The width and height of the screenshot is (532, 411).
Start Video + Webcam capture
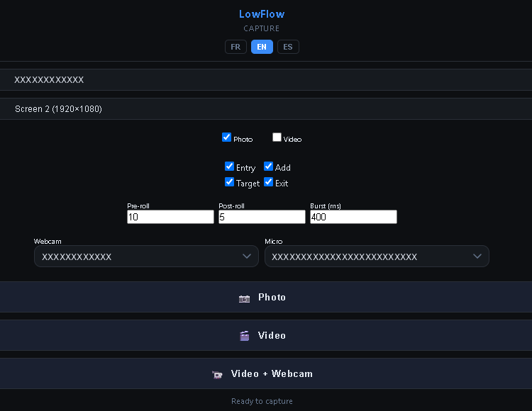tap(266, 373)
